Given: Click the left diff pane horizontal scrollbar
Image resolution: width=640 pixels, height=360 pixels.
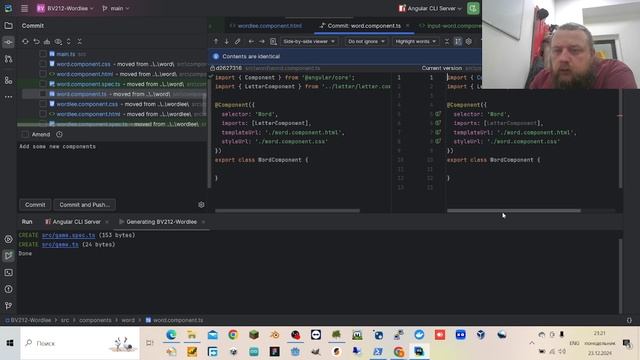Looking at the screenshot, I should coord(287,211).
